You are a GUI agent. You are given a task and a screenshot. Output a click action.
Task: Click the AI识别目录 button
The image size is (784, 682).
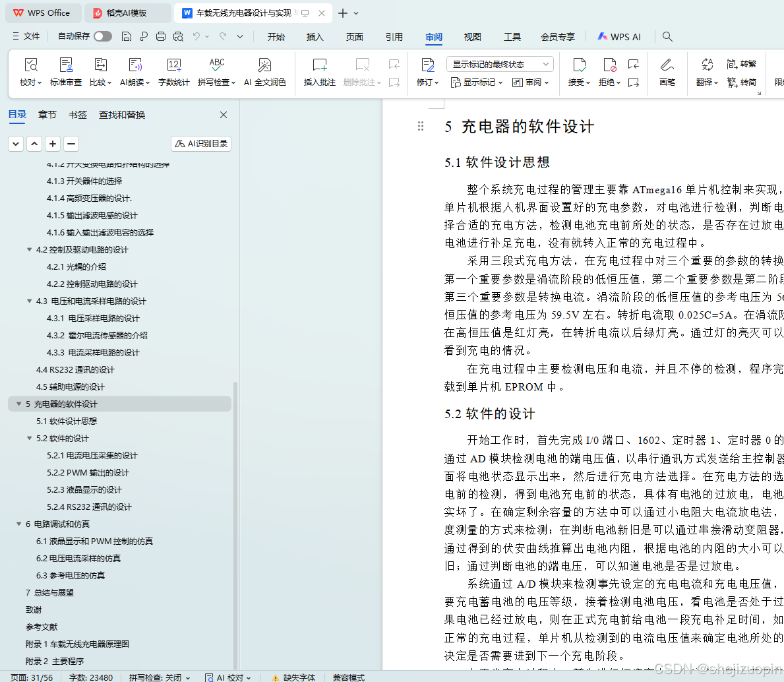[200, 143]
